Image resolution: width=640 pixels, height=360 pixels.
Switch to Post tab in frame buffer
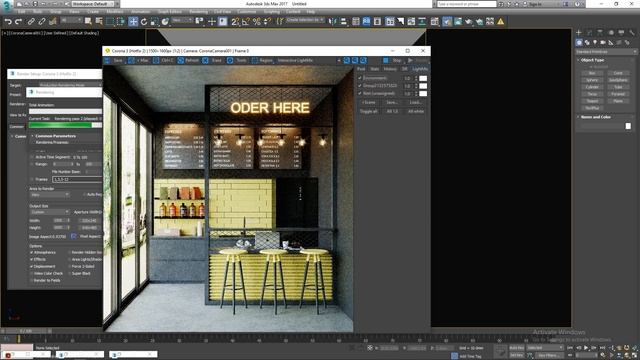[361, 69]
